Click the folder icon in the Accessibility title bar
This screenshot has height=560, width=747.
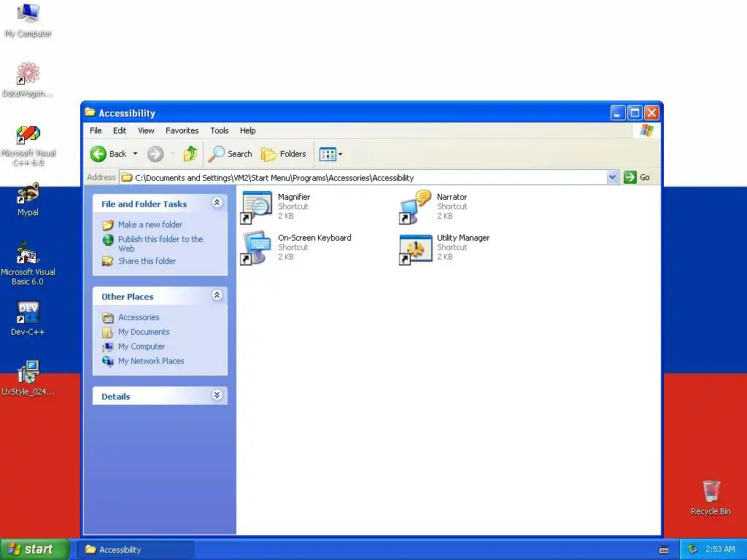pos(90,112)
